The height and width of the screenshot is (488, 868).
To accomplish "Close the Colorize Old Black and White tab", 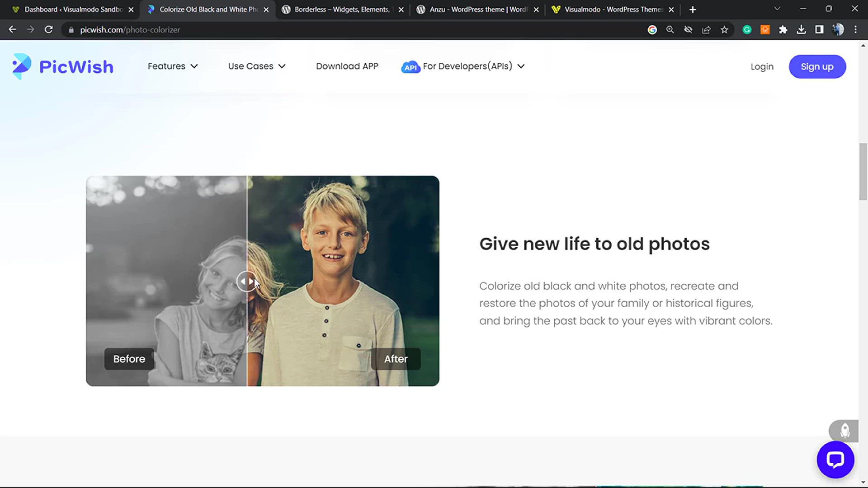I will (x=266, y=9).
